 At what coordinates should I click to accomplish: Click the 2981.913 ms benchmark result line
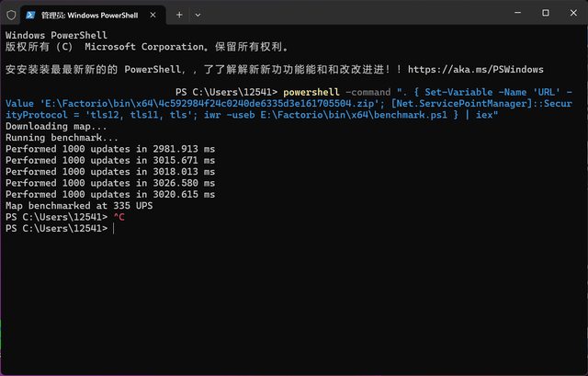click(109, 148)
